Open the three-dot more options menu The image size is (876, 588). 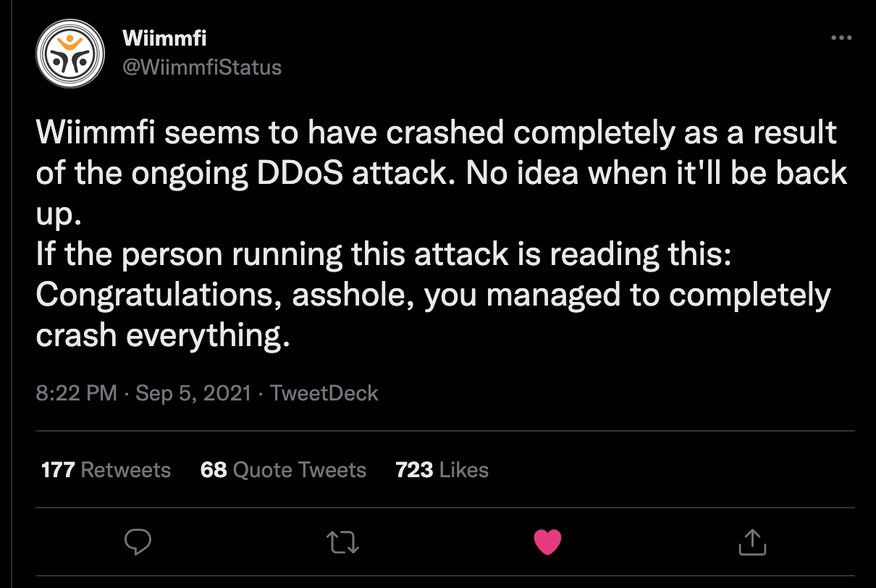click(x=841, y=38)
